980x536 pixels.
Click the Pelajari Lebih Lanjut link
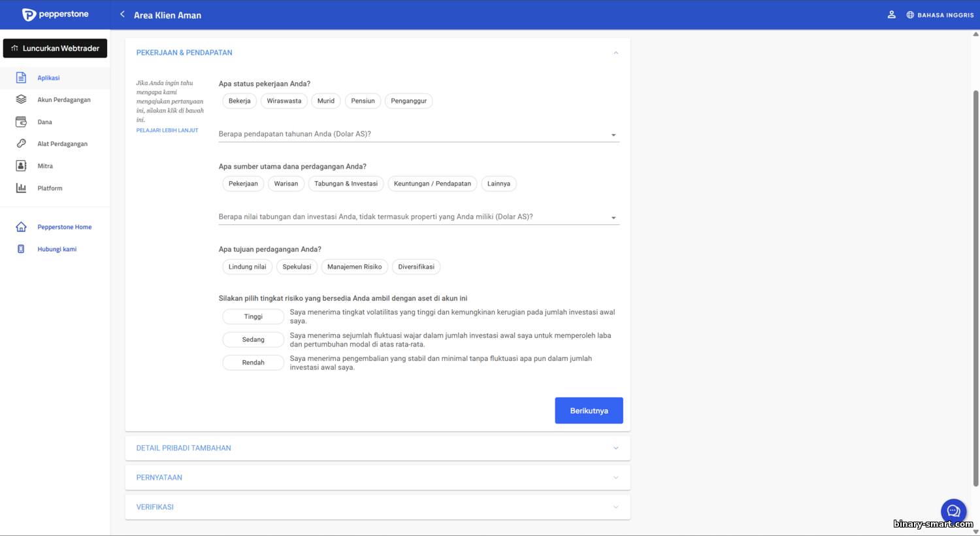167,131
